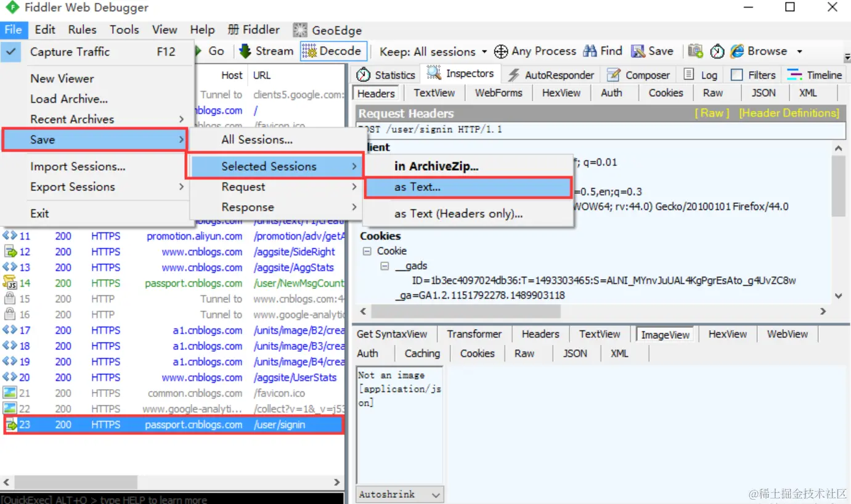The width and height of the screenshot is (851, 504).
Task: Open the dropdown arrow next to Browse
Action: click(800, 52)
